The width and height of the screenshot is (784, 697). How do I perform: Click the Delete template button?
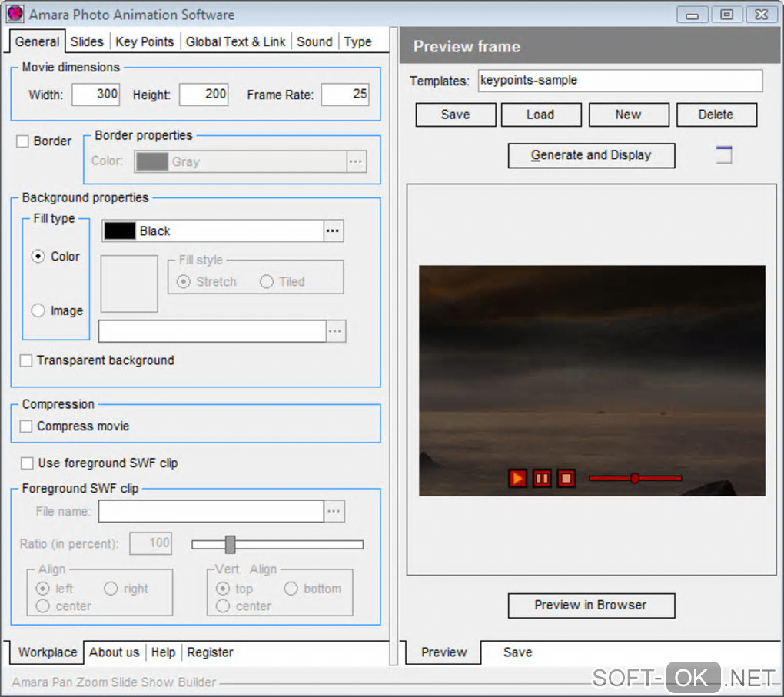tap(716, 115)
